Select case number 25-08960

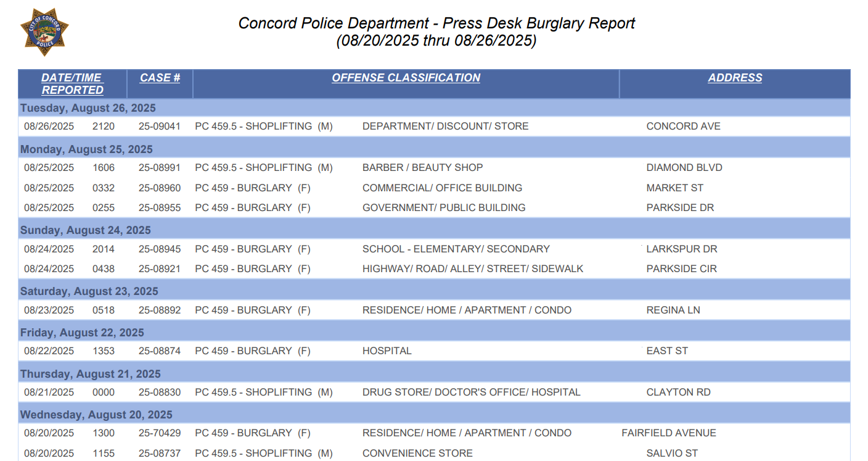click(x=160, y=188)
